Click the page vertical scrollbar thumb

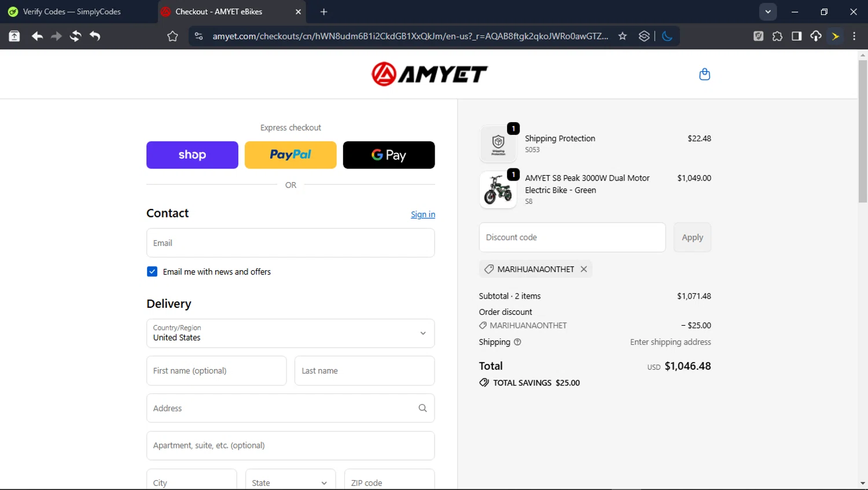863,131
